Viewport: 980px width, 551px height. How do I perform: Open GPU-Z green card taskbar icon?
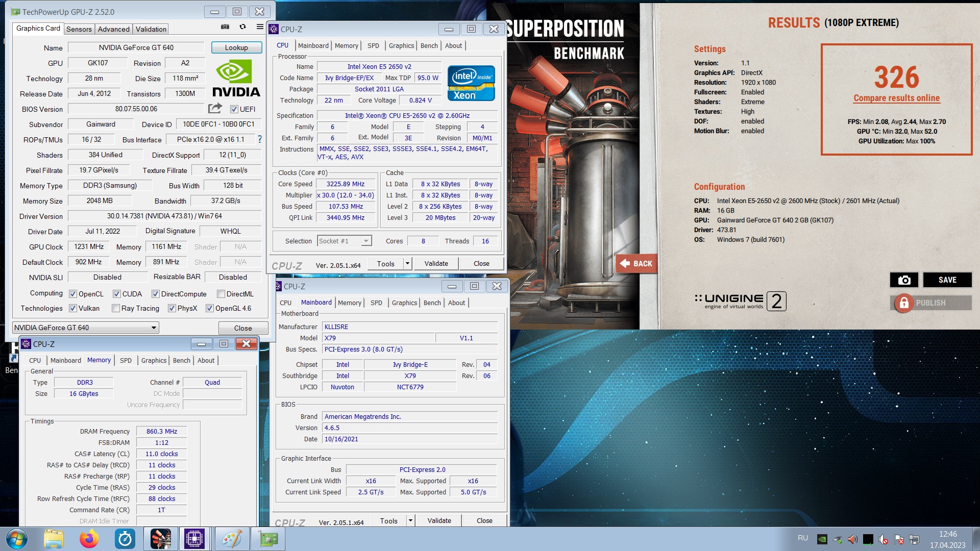[x=269, y=539]
